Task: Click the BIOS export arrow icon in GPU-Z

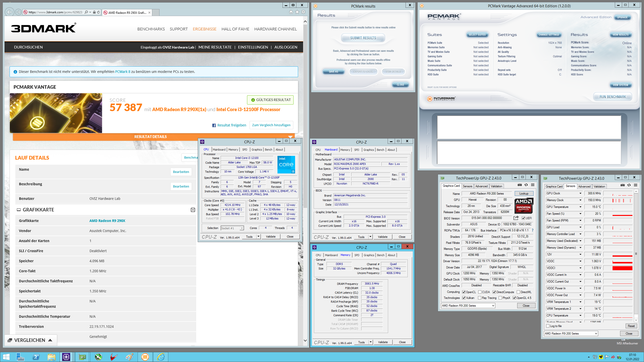Action: pos(516,218)
